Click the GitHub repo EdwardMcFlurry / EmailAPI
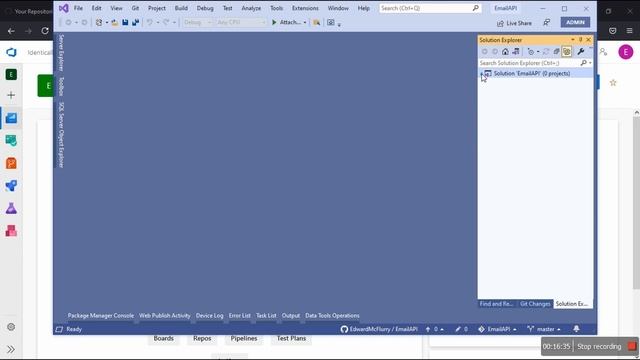640x360 pixels. point(379,329)
